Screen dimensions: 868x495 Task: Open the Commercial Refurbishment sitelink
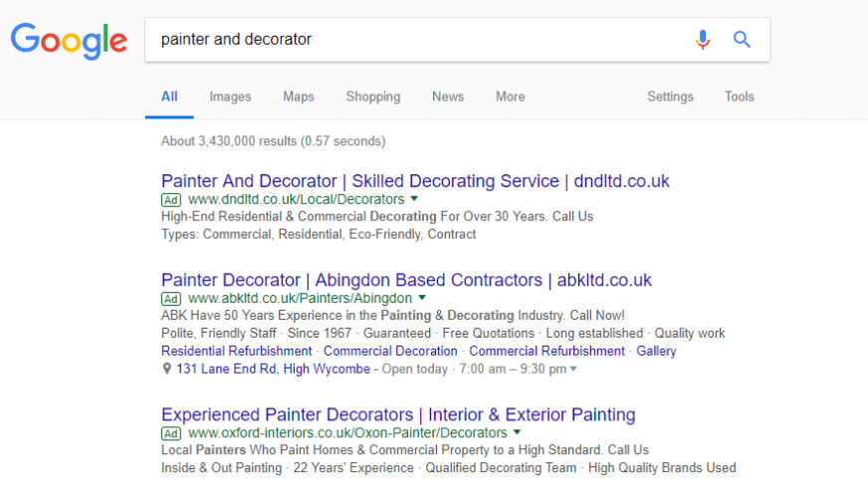pyautogui.click(x=546, y=351)
